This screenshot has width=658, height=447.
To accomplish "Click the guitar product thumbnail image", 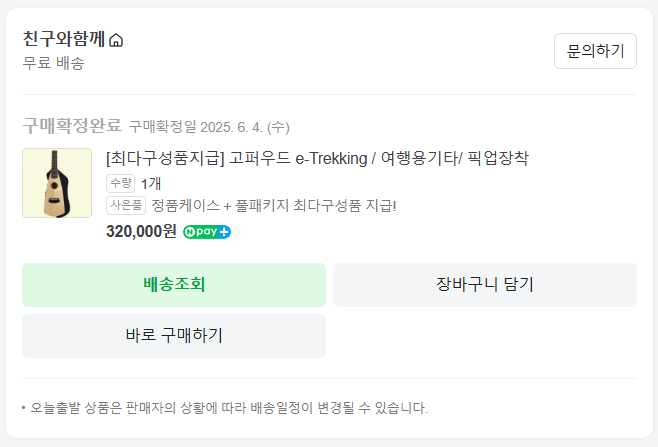I will pos(57,183).
